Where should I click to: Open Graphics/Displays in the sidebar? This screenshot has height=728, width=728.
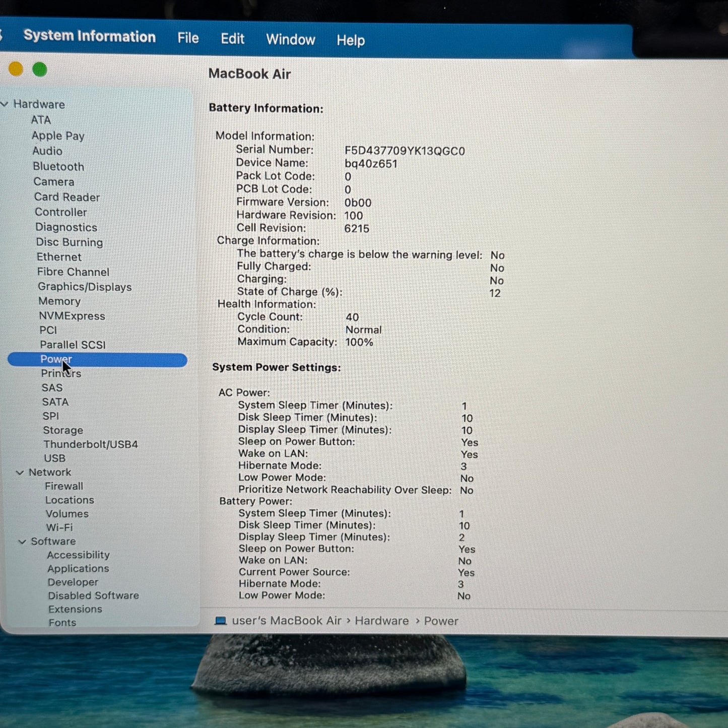pos(85,287)
